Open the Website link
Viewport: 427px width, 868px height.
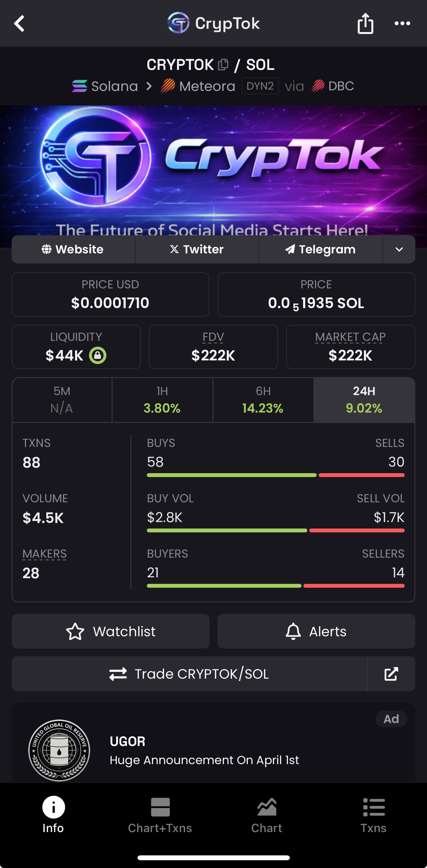[73, 249]
